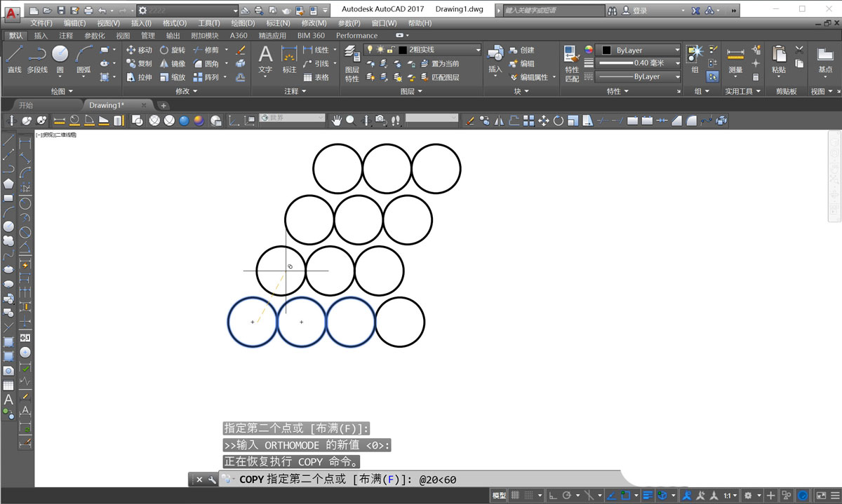Click the 测量 (Measure) tool
842x504 pixels.
[735, 60]
